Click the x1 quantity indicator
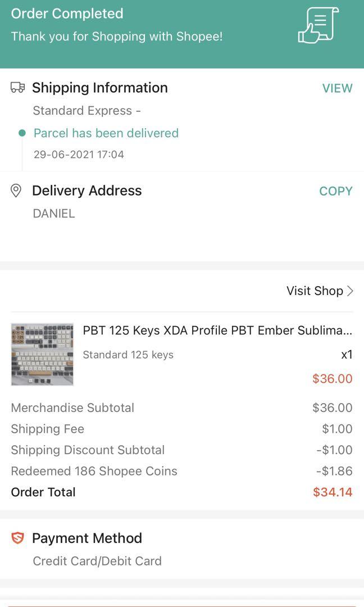This screenshot has width=364, height=607. (x=347, y=355)
